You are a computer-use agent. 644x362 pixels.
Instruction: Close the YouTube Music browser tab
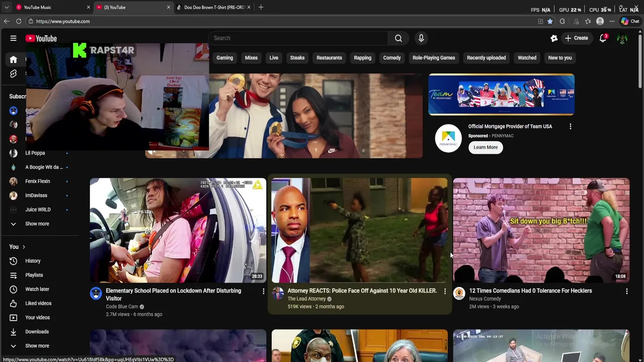89,7
